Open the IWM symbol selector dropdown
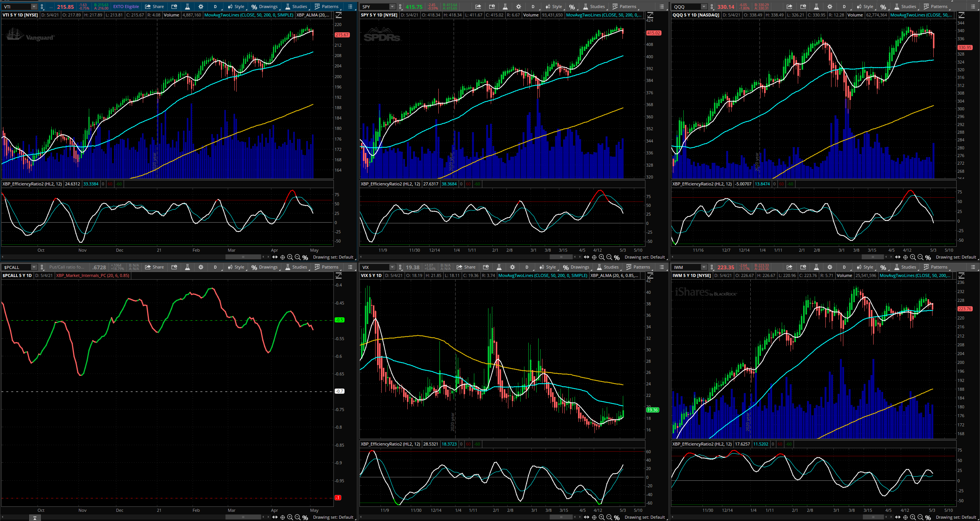 [704, 267]
